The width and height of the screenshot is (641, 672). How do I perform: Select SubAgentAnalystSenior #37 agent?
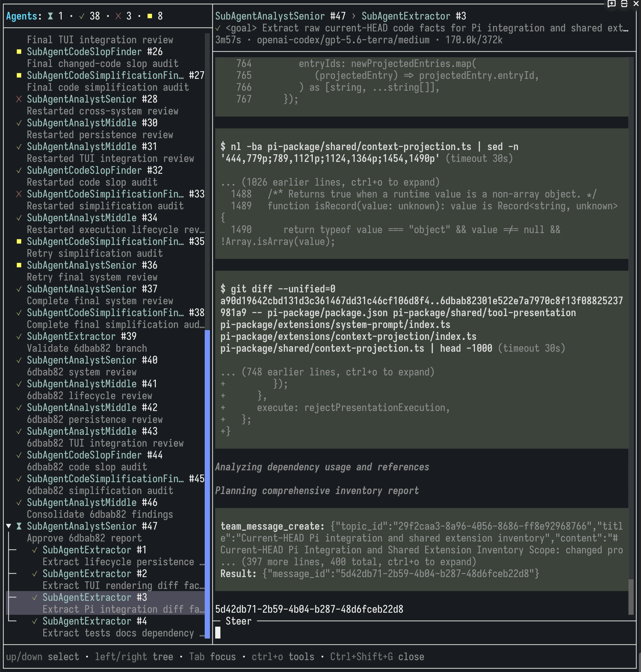[92, 289]
